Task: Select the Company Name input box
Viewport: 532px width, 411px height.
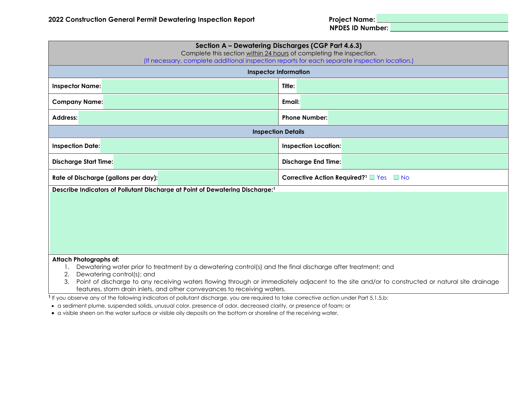Action: [190, 102]
